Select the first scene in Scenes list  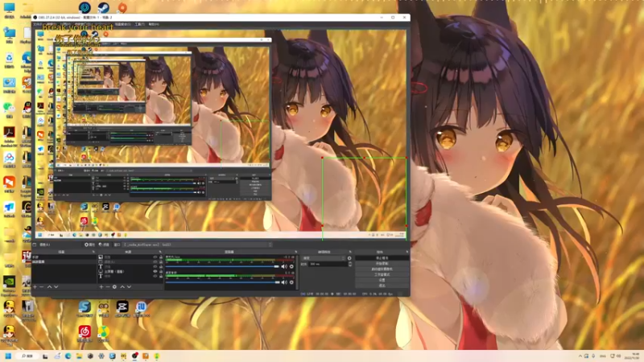[64, 257]
